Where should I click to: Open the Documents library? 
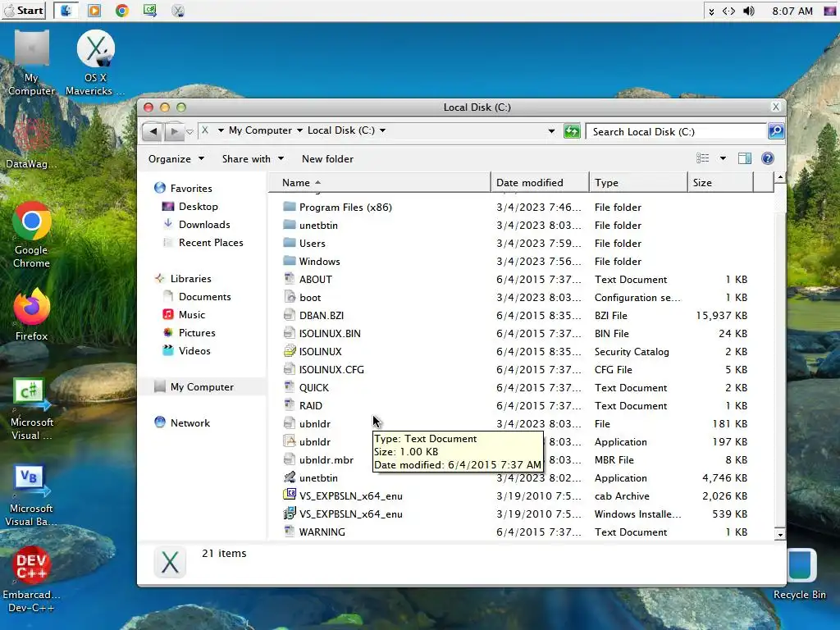[x=204, y=297]
